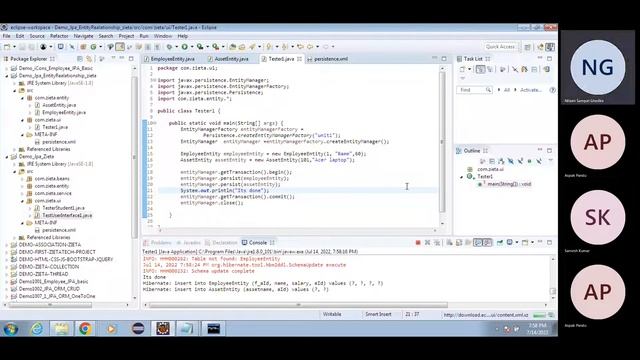Click the Console horizontal scrollbar
This screenshot has width=640, height=360.
coord(298,305)
